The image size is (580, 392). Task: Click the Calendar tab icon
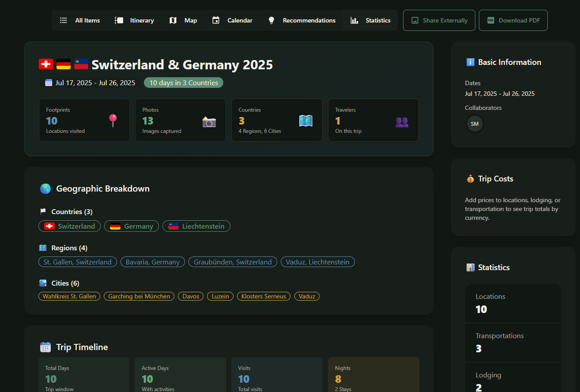coord(216,20)
